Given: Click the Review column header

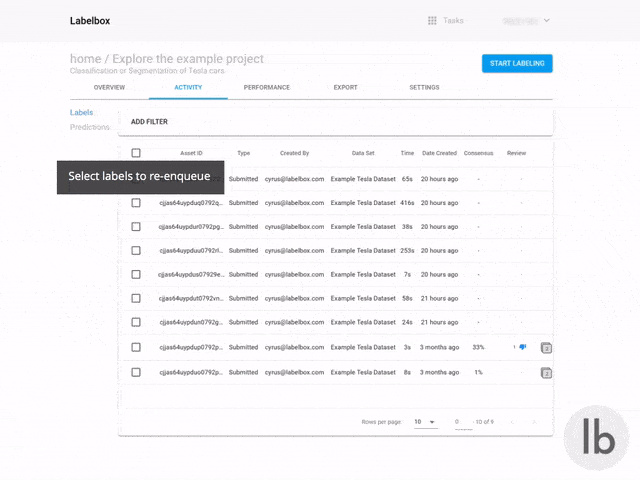Looking at the screenshot, I should pos(516,153).
